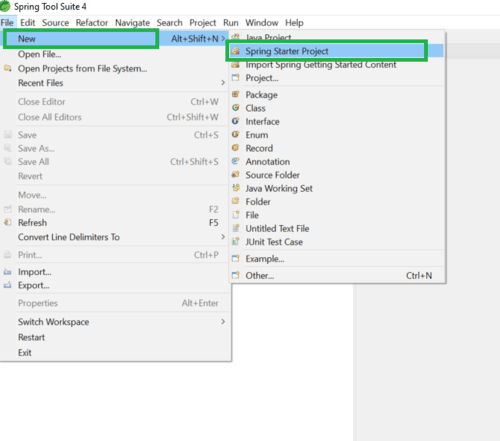This screenshot has width=500, height=441.
Task: Click the Package icon in New submenu
Action: pos(236,94)
